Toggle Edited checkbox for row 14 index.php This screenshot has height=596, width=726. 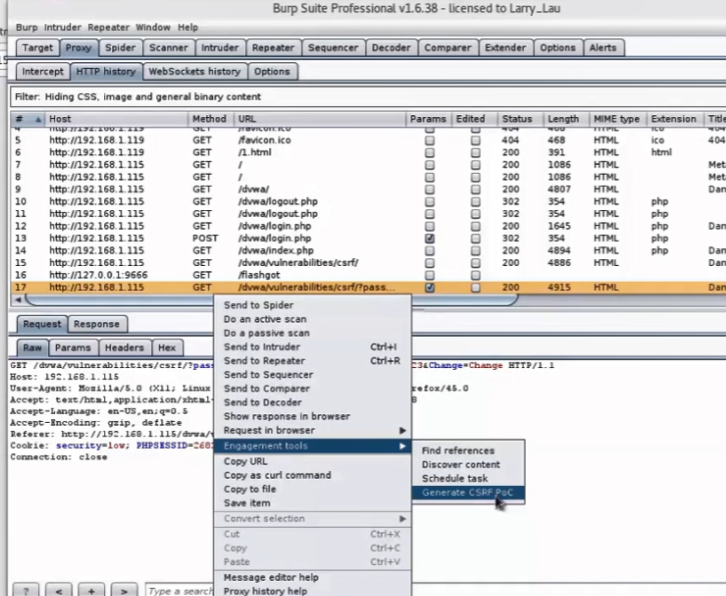(476, 251)
